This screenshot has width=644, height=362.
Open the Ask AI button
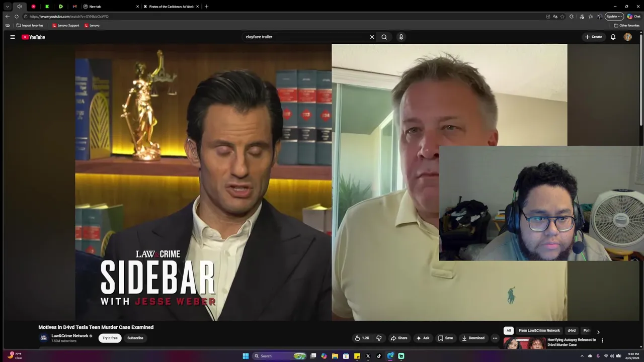click(423, 338)
